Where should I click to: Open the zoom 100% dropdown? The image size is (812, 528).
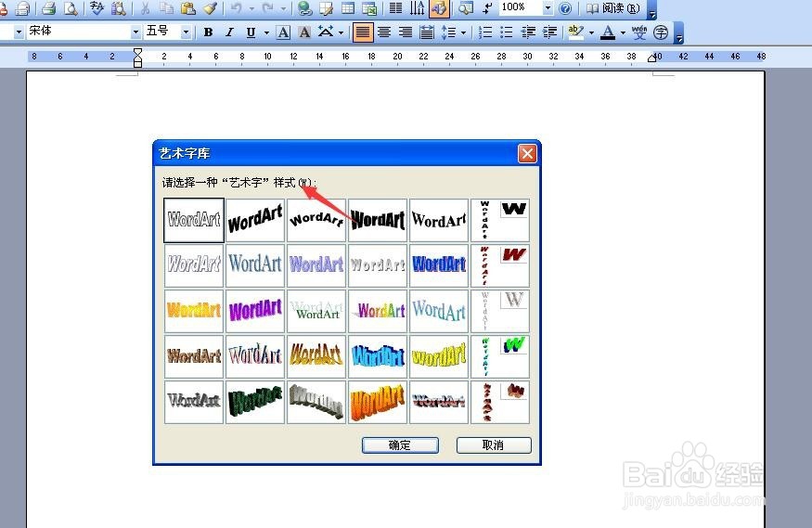pos(548,7)
